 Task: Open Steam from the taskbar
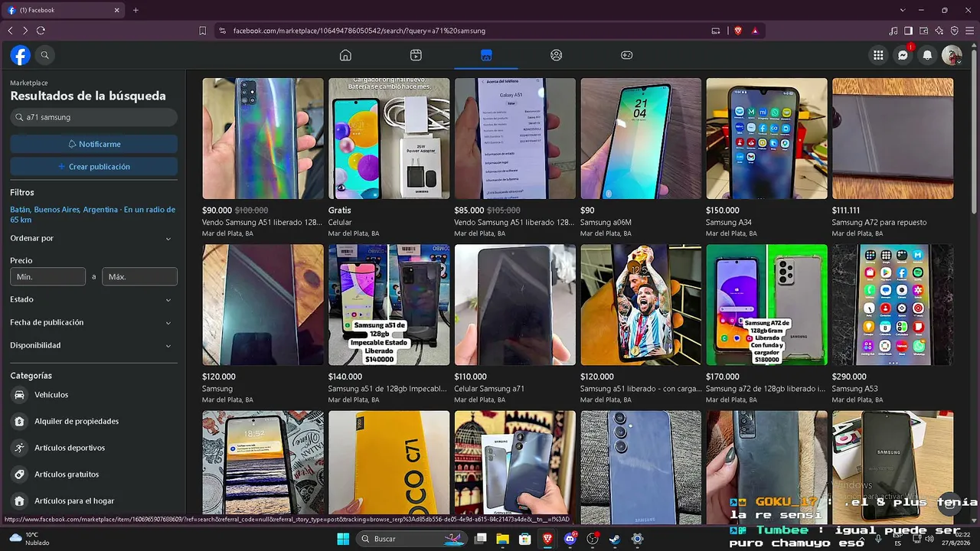pos(615,539)
